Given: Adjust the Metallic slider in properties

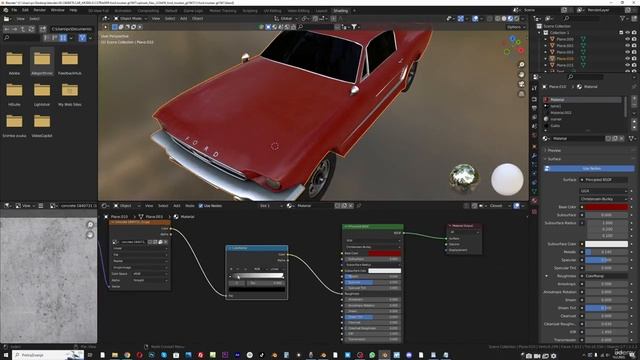Looking at the screenshot, I should pyautogui.click(x=607, y=252).
